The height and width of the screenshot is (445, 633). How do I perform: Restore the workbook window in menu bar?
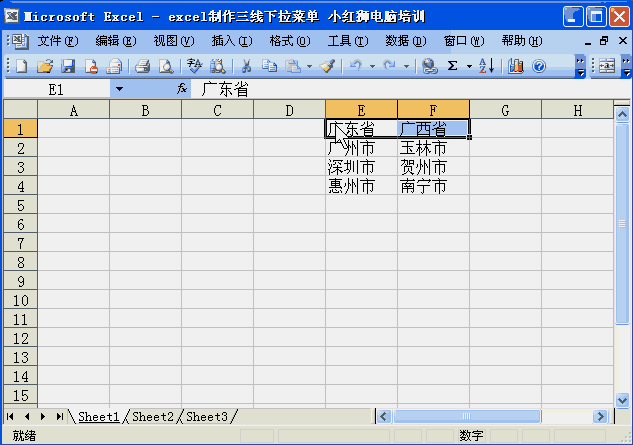(x=604, y=41)
